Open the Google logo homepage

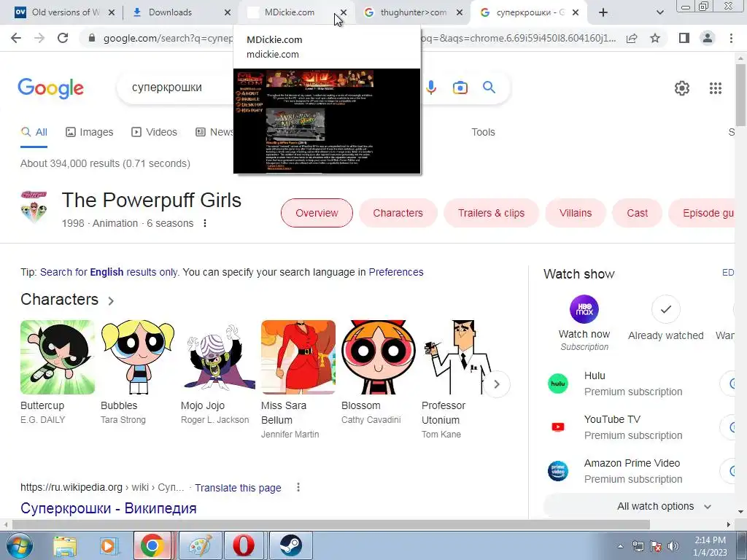[x=50, y=88]
